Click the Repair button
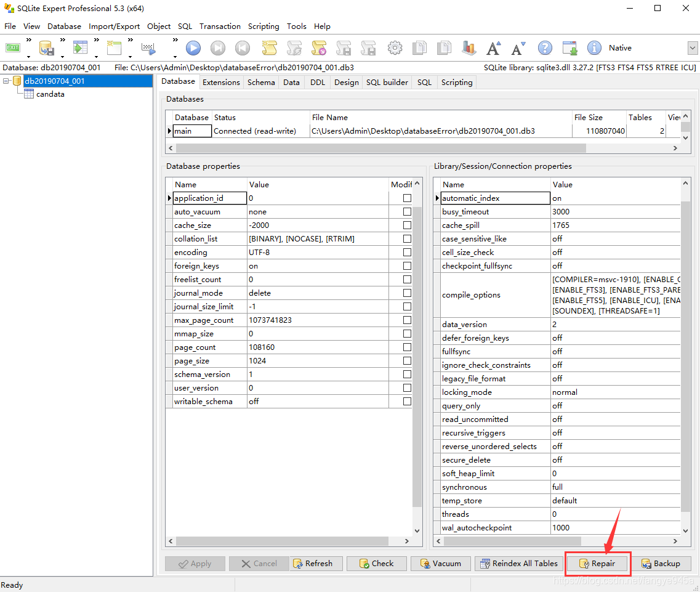Viewport: 700px width, 592px height. (597, 563)
